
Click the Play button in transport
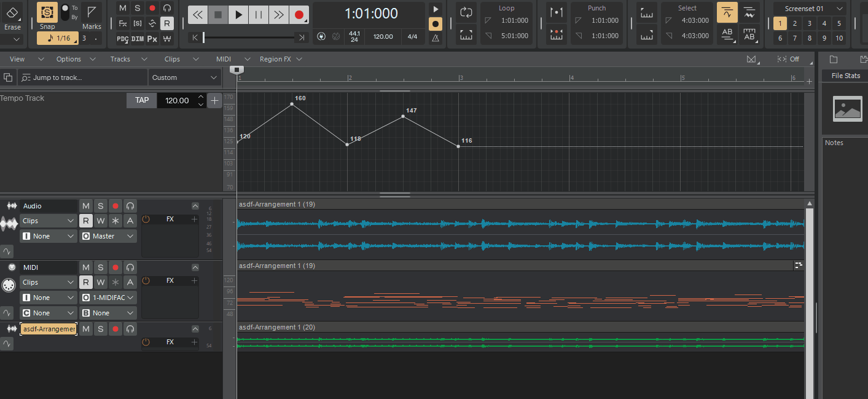(239, 15)
